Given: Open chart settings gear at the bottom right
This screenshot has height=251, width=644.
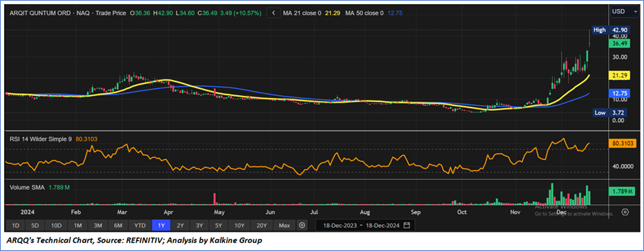Looking at the screenshot, I should 625,212.
